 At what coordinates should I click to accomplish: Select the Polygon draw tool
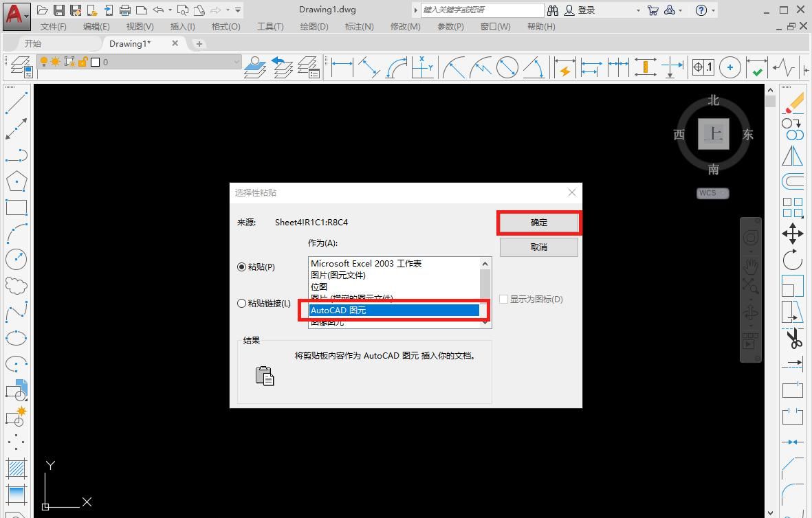click(16, 181)
